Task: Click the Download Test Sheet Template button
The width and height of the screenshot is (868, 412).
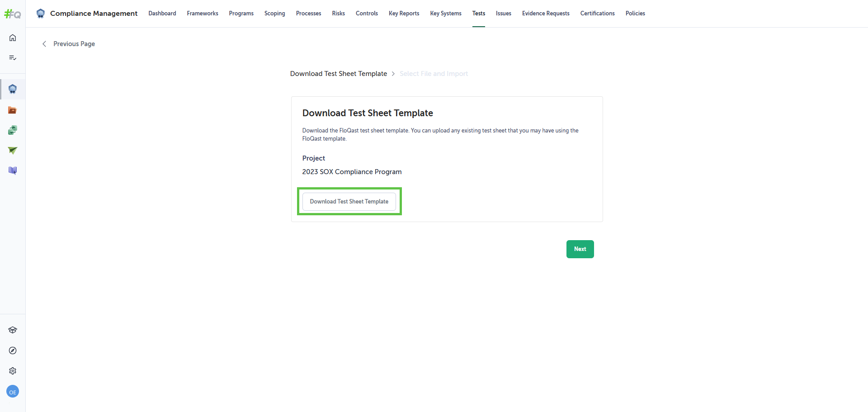Action: pos(349,202)
